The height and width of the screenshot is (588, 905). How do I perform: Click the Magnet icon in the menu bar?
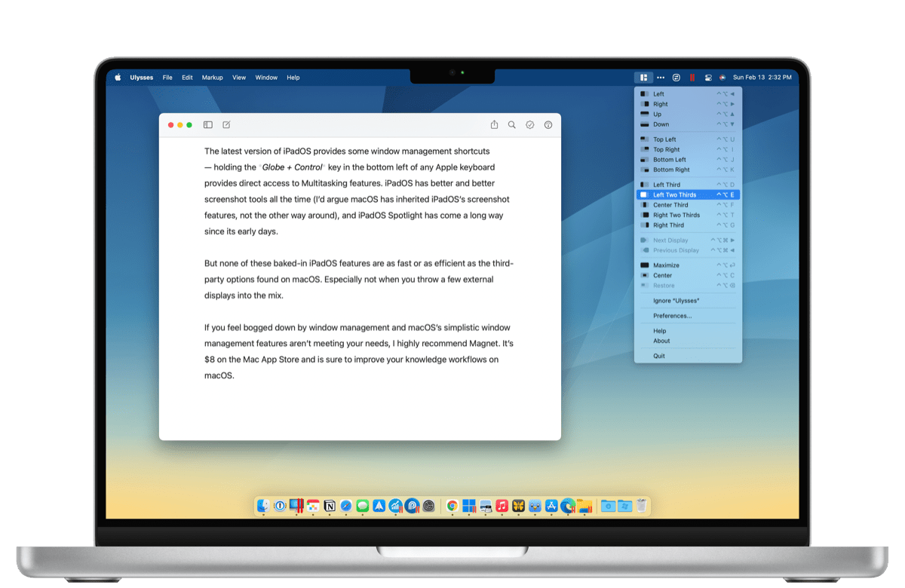pos(643,77)
